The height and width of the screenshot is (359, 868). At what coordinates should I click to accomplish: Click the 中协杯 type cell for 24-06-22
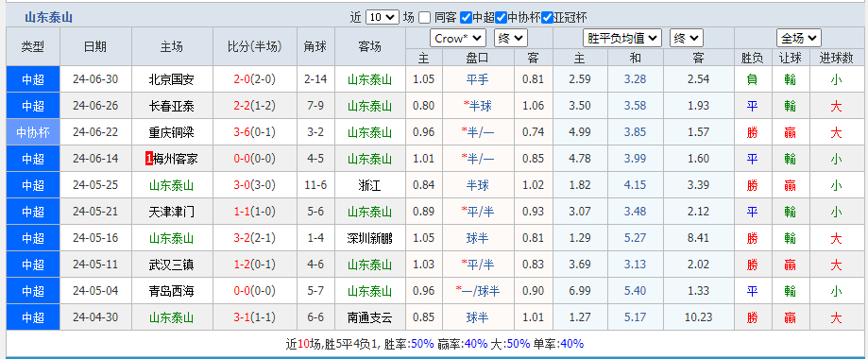33,132
